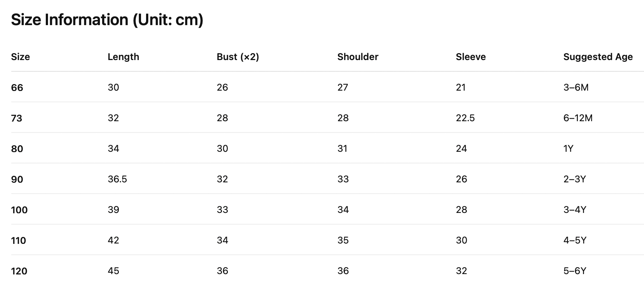This screenshot has height=289, width=644.
Task: Click the 5–6Y suggested age cell
Action: (x=575, y=271)
